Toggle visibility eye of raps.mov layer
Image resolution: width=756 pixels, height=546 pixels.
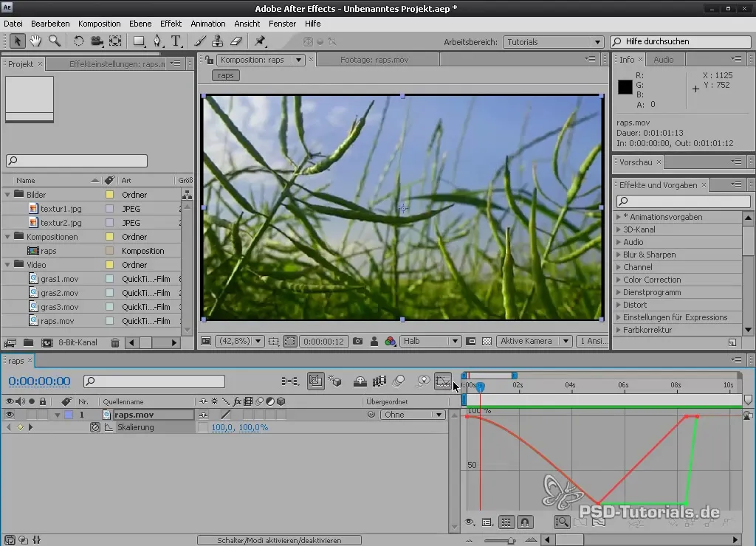pyautogui.click(x=9, y=415)
